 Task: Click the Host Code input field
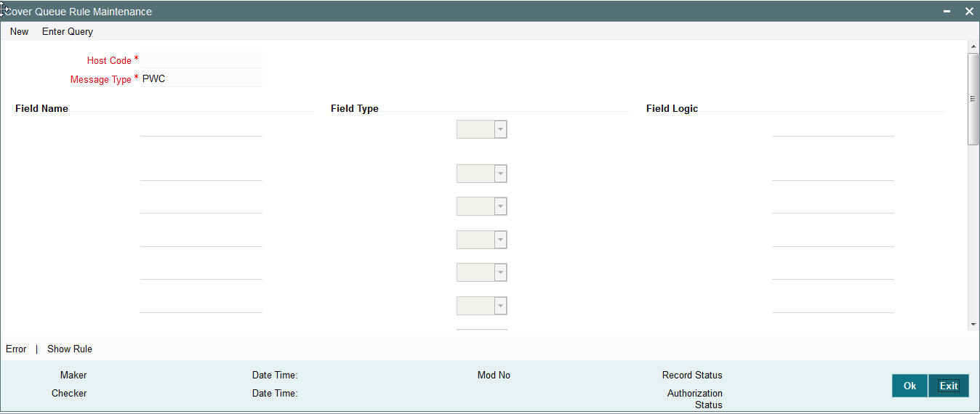point(201,60)
